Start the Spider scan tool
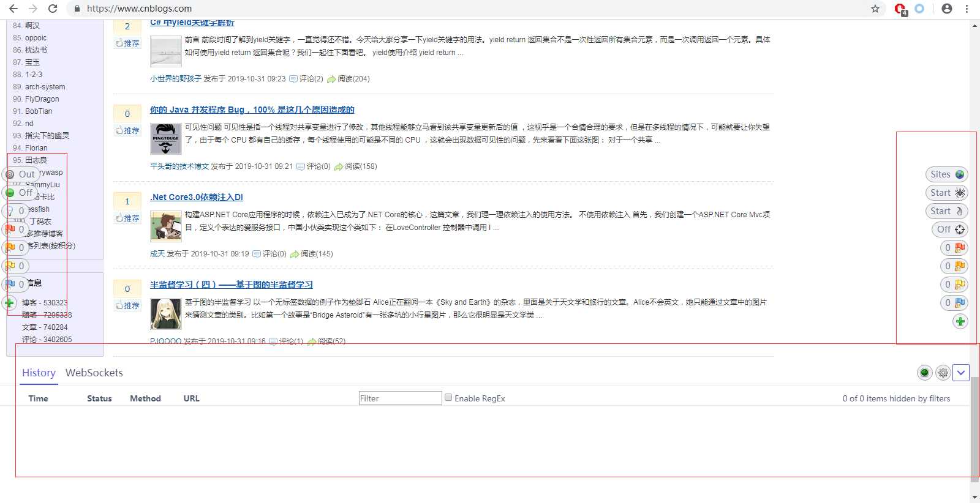 pyautogui.click(x=946, y=193)
